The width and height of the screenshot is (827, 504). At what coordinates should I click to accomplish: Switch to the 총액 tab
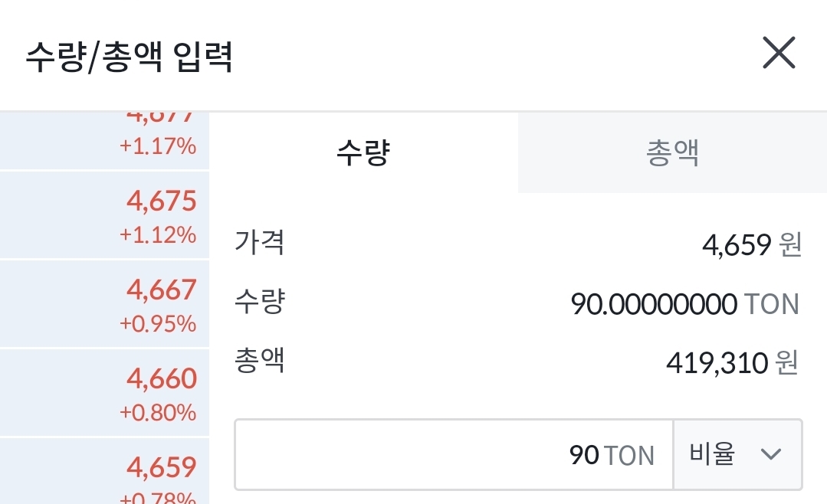[x=671, y=153]
